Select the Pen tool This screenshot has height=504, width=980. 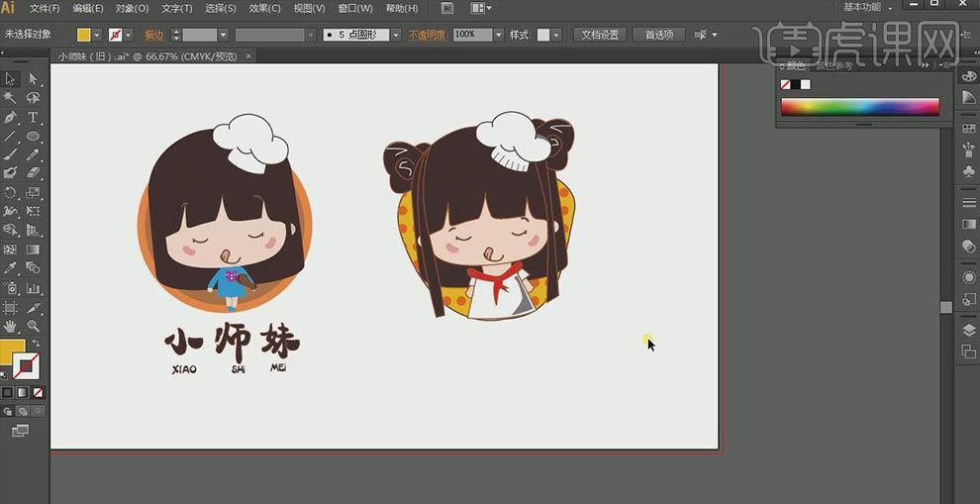tap(10, 117)
